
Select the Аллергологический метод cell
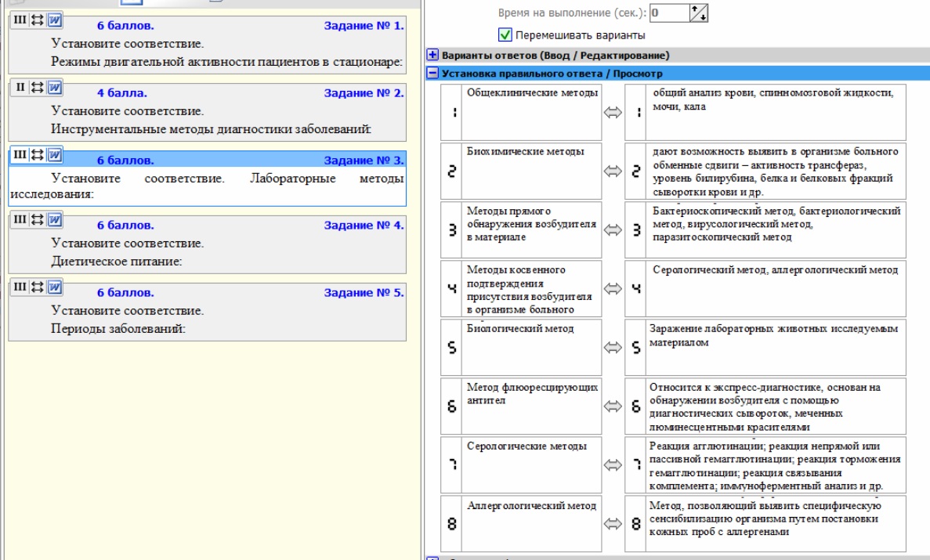(531, 524)
